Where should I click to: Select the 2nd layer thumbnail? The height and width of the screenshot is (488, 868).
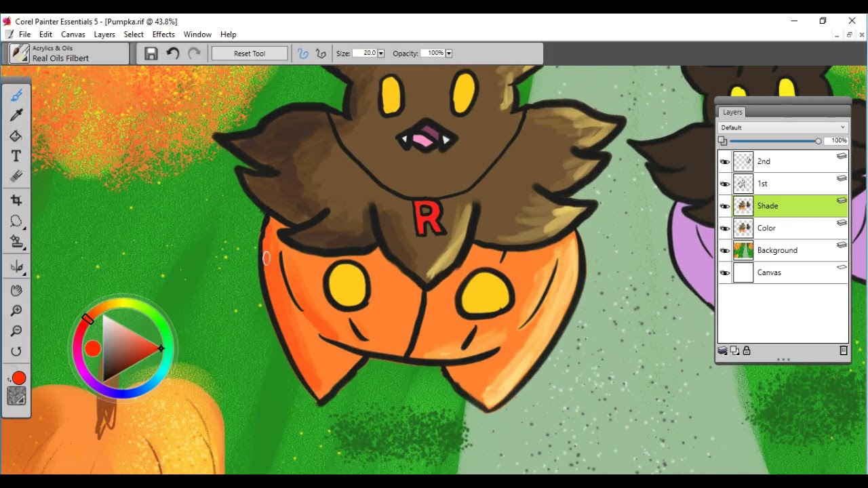click(743, 161)
